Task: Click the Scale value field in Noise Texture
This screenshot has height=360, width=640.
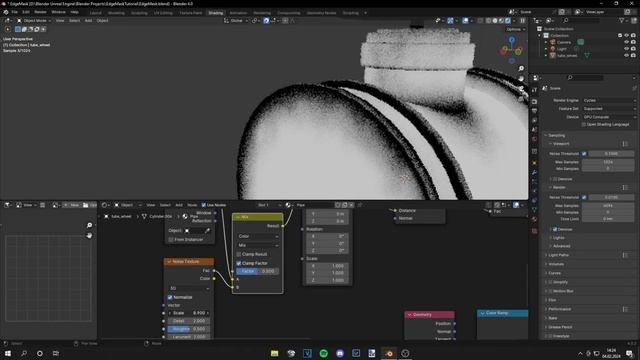Action: pos(189,313)
